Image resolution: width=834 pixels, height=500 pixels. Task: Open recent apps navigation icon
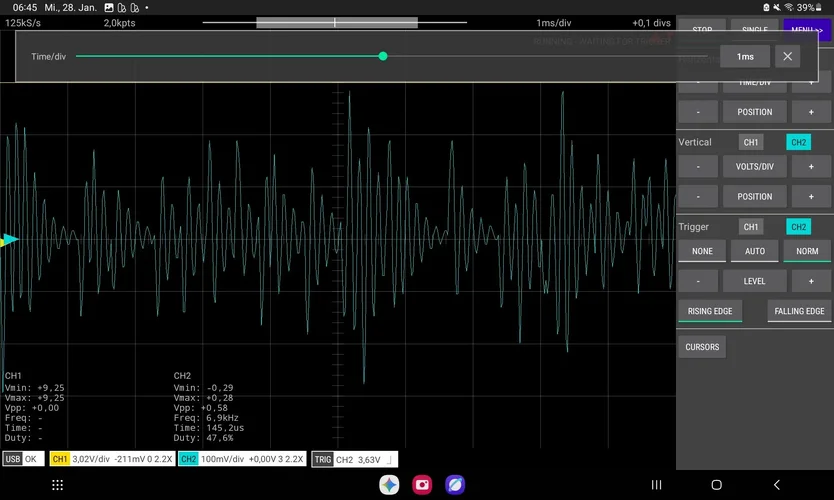pos(656,485)
